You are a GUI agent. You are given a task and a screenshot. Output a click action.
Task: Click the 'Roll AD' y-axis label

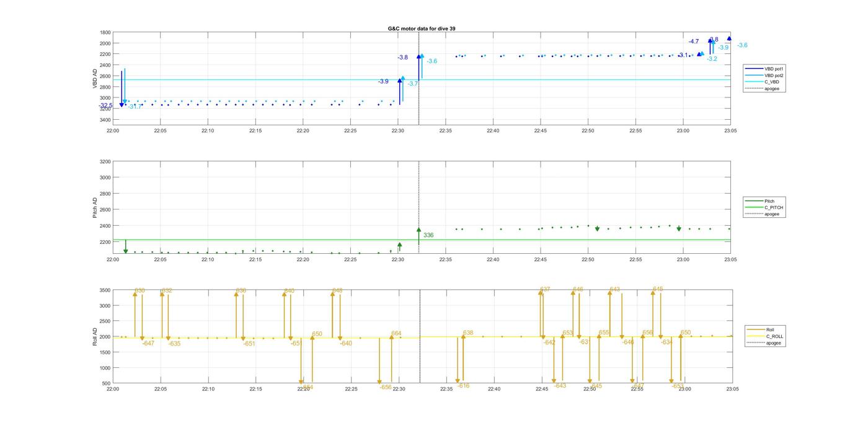coord(95,336)
